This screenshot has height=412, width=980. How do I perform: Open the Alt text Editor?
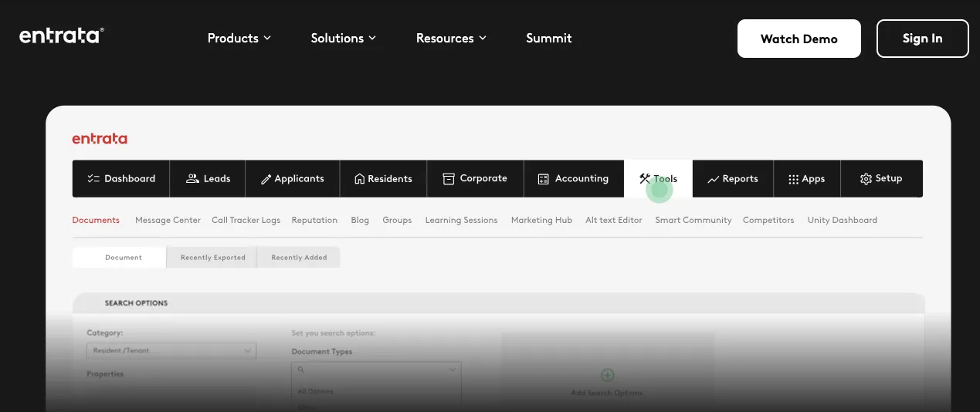click(614, 220)
